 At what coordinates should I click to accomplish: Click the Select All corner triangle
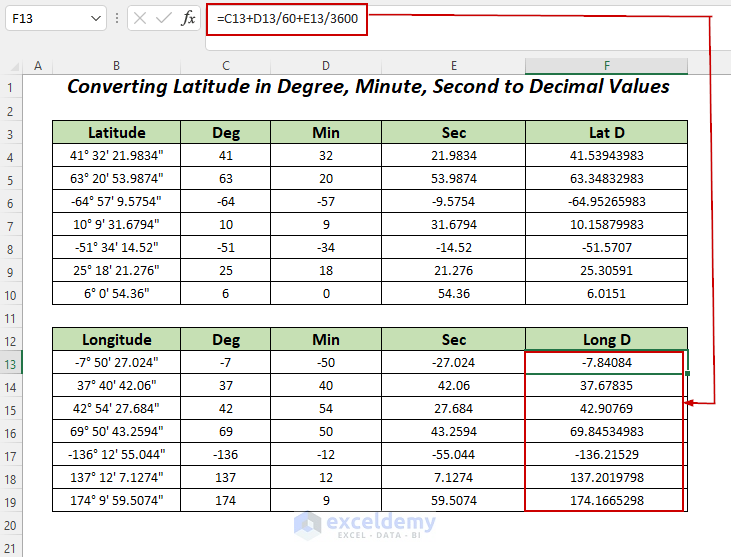[x=14, y=66]
